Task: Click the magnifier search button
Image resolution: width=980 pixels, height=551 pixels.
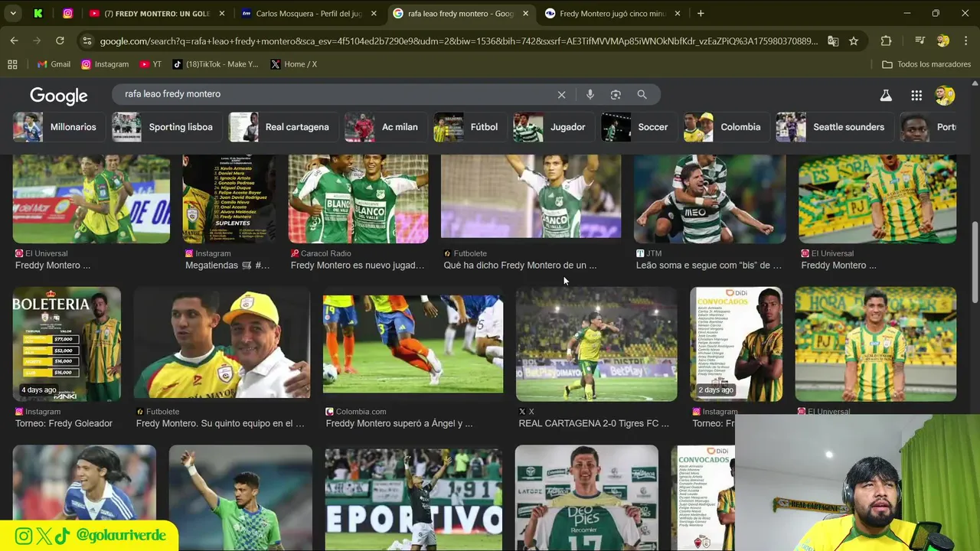Action: 642,95
